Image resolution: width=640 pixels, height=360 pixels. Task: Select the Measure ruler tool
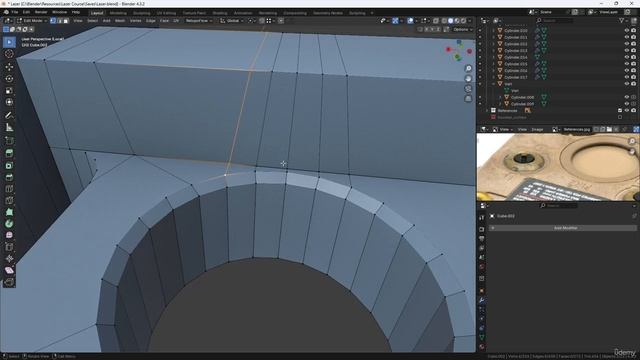9,128
